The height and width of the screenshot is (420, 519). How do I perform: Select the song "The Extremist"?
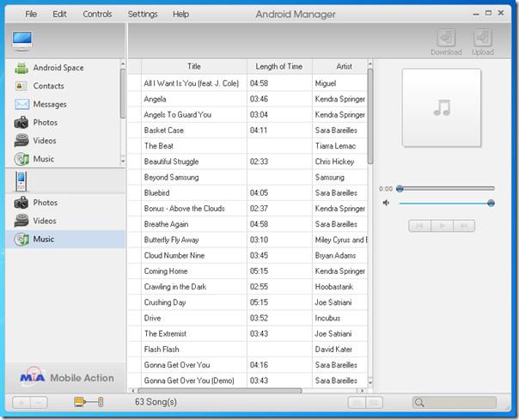point(165,333)
